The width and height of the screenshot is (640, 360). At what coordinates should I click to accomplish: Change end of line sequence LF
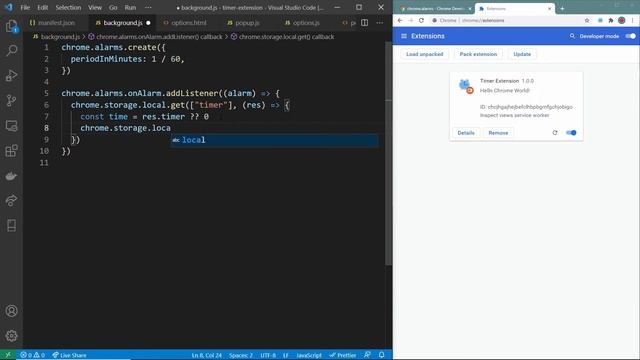(286, 355)
